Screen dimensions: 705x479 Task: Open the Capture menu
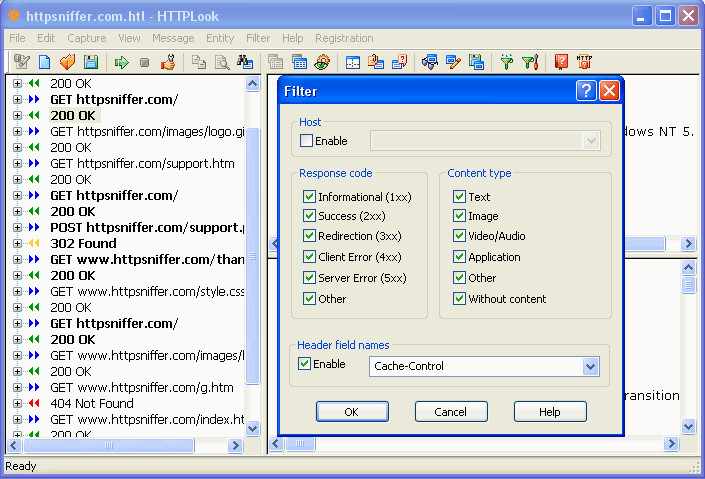click(x=87, y=38)
